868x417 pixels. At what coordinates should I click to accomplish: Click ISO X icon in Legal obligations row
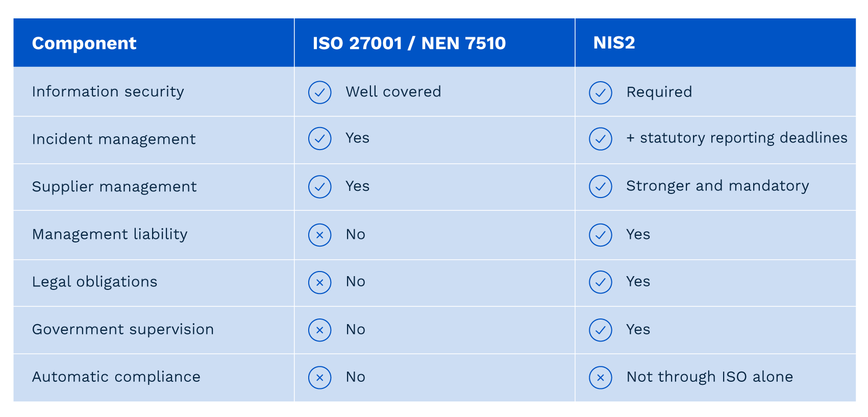(320, 282)
